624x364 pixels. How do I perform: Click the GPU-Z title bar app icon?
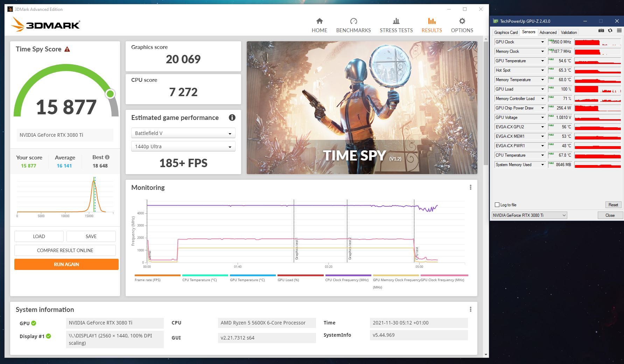tap(495, 21)
